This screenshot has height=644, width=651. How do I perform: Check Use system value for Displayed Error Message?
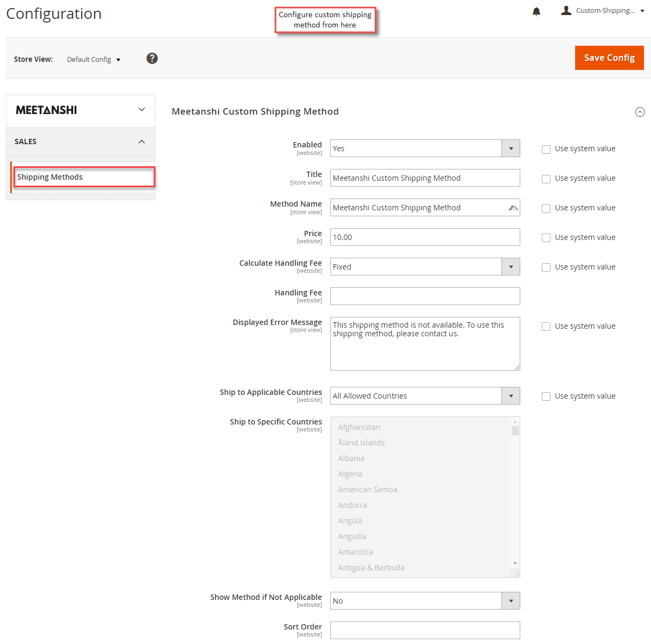click(x=546, y=327)
